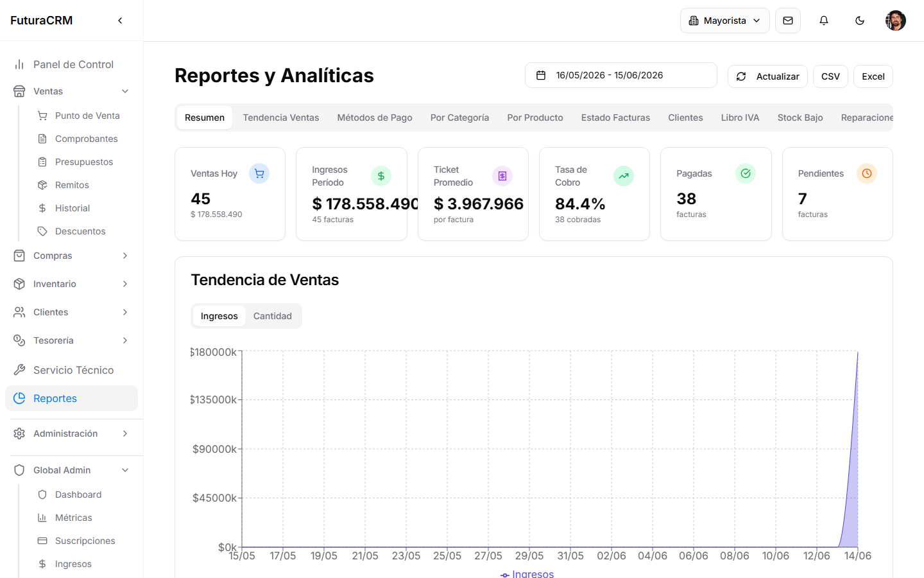924x578 pixels.
Task: Open the notifications bell
Action: [x=824, y=21]
